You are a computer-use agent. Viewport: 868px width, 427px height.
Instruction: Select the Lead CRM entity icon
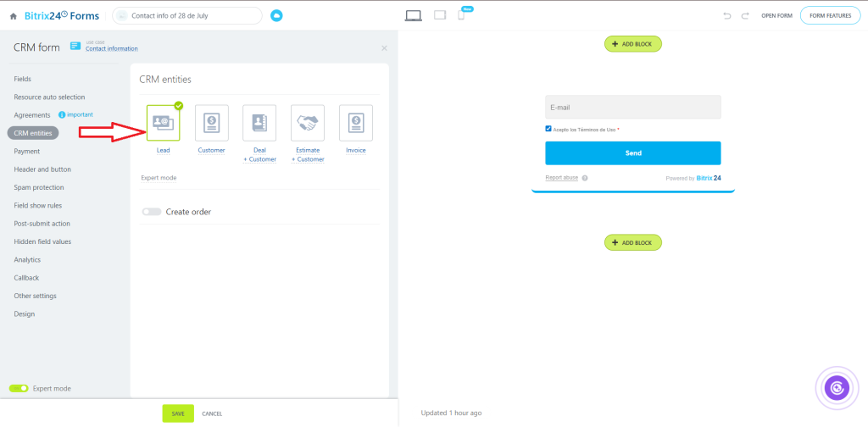(x=163, y=124)
